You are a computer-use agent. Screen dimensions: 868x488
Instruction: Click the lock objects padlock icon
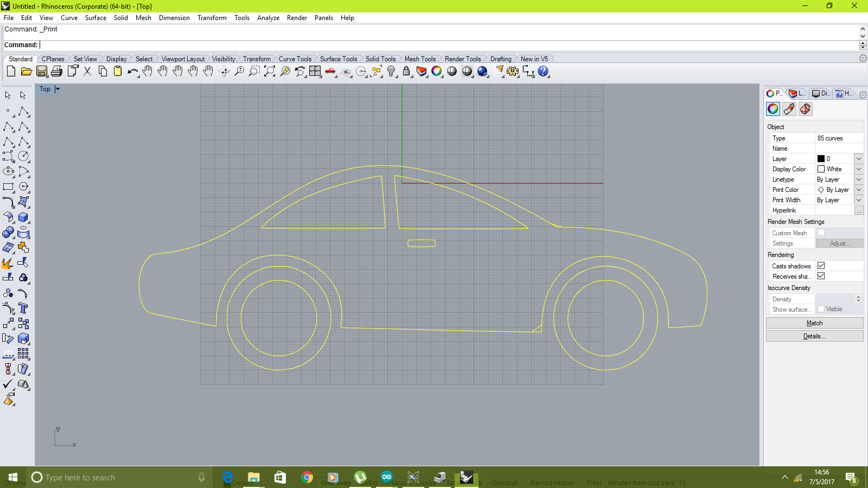[406, 71]
